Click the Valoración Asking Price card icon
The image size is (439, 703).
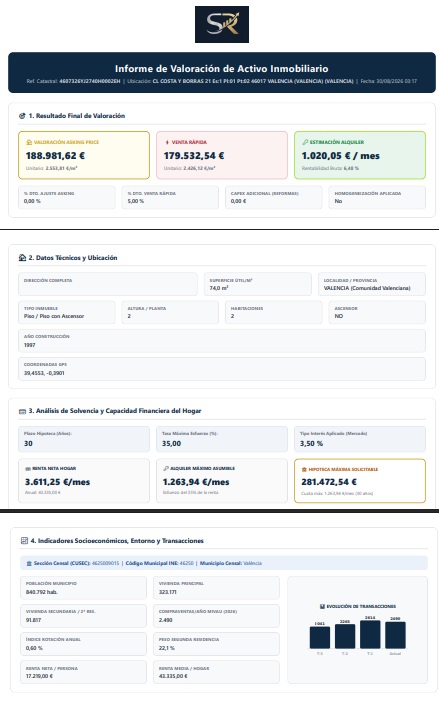29,142
